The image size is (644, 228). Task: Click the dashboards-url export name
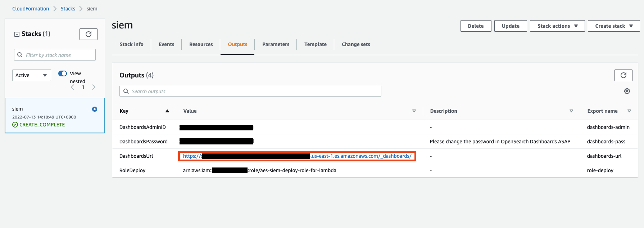604,156
